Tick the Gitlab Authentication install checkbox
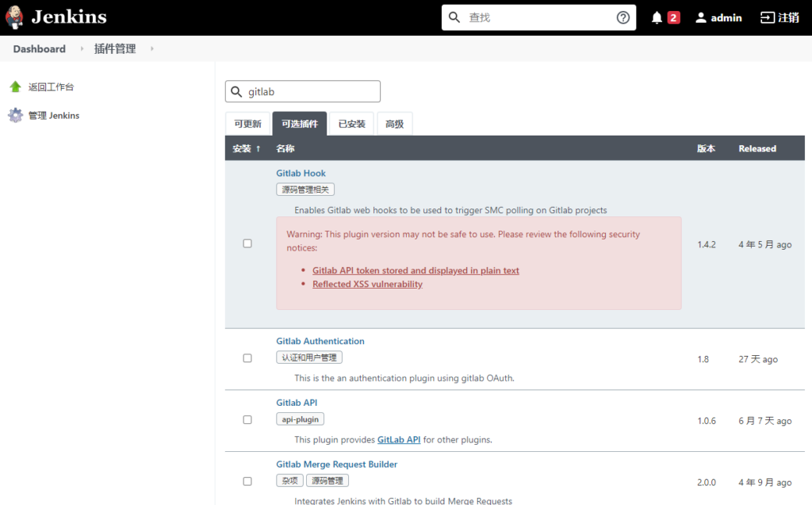This screenshot has height=505, width=812. click(x=247, y=358)
